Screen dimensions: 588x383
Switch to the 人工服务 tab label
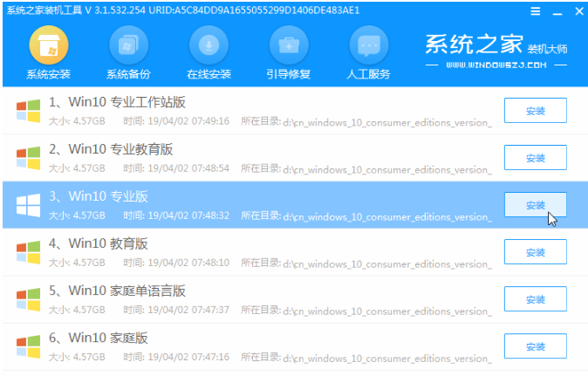click(x=368, y=74)
